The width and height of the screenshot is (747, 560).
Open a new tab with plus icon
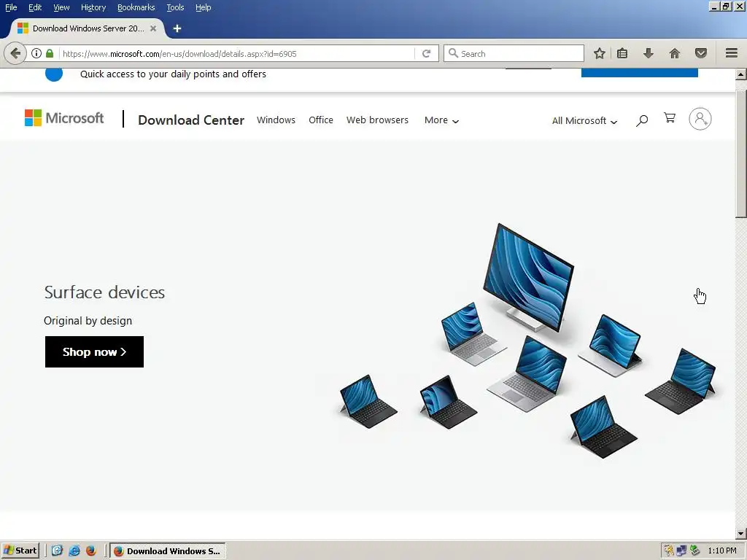click(x=177, y=28)
